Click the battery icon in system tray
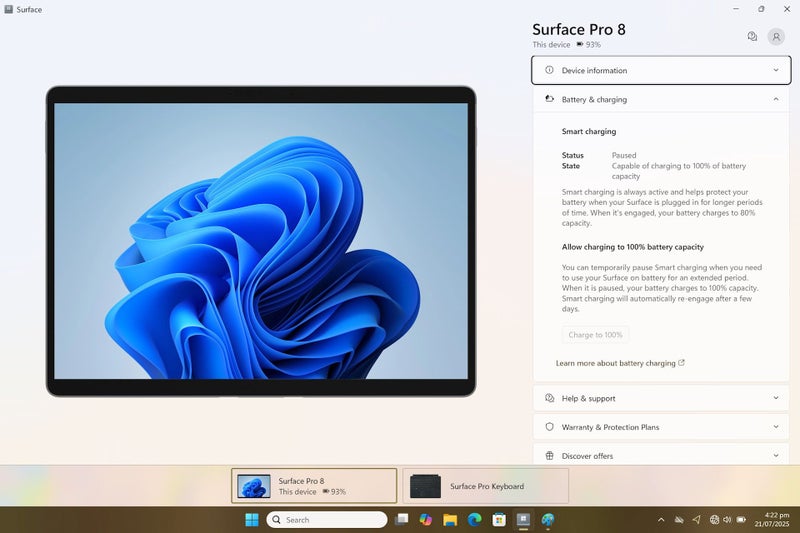The height and width of the screenshot is (533, 800). [x=741, y=520]
